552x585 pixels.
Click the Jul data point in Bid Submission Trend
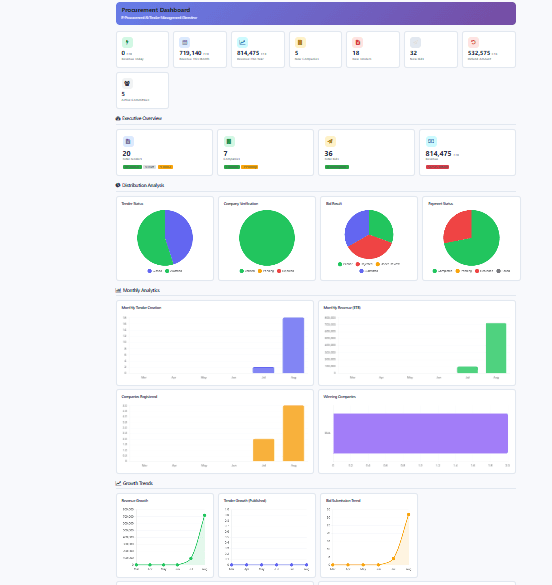(x=393, y=559)
